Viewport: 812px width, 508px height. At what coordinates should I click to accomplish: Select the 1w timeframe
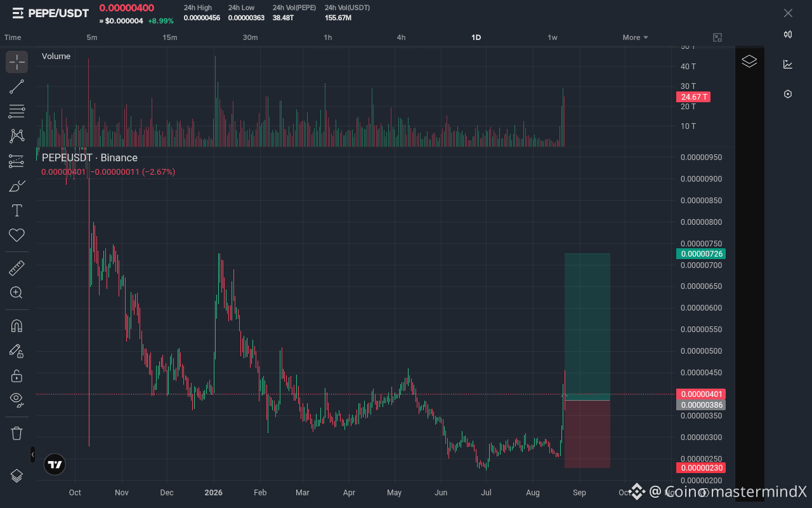pos(553,37)
